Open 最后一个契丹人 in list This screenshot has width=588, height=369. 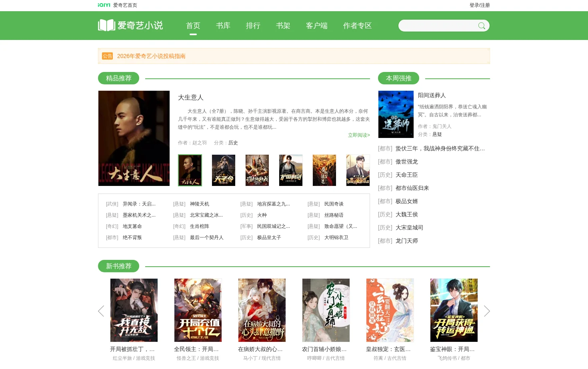coord(207,237)
